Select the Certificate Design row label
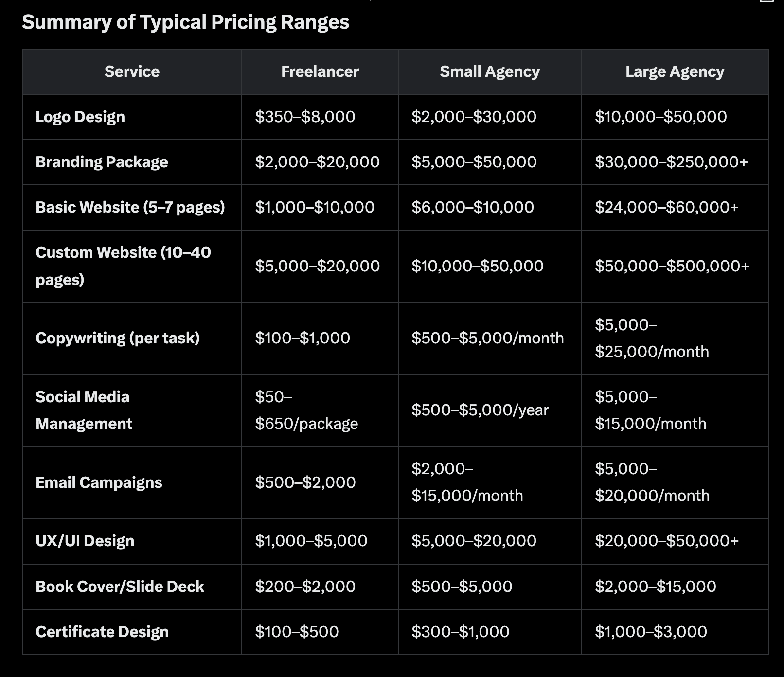 point(102,632)
